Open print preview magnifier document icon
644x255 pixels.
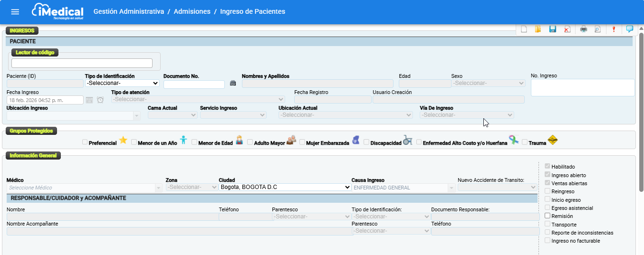[597, 29]
